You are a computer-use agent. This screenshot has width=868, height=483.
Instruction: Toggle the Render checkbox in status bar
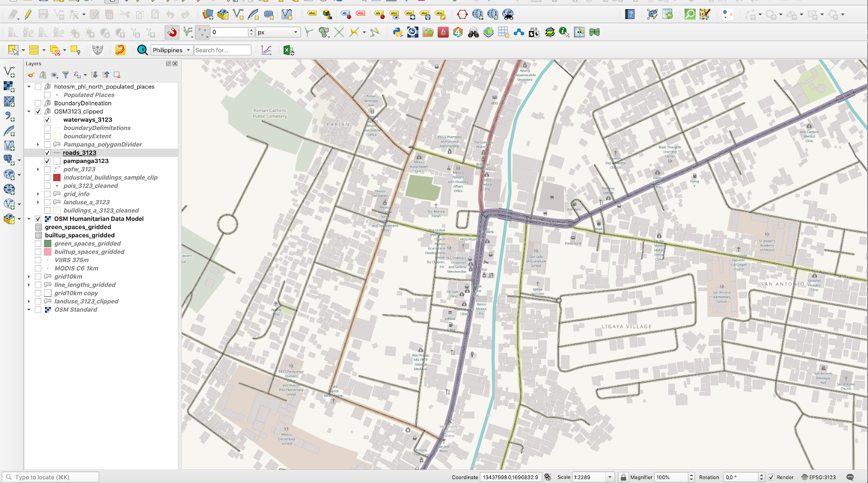click(771, 478)
